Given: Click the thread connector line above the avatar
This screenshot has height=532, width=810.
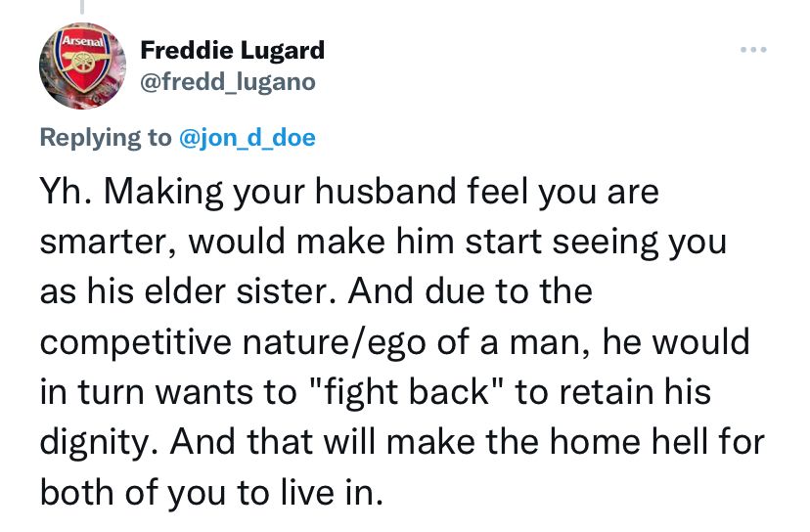Looking at the screenshot, I should (81, 6).
